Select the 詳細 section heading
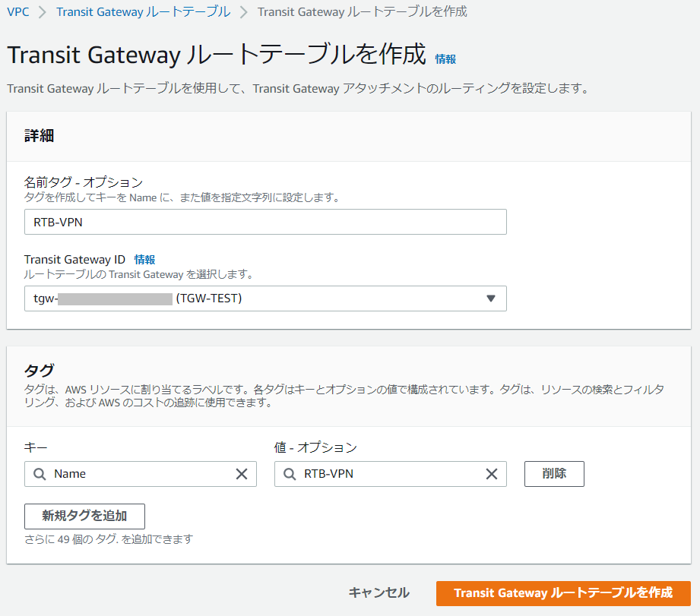Screen dimensions: 700x616 point(40,136)
